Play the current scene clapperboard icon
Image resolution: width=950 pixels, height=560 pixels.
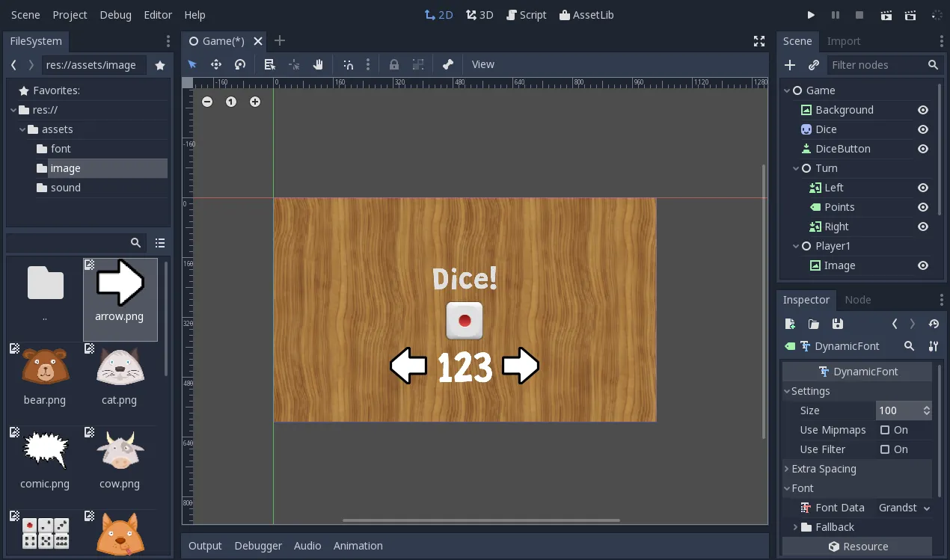[x=886, y=15]
